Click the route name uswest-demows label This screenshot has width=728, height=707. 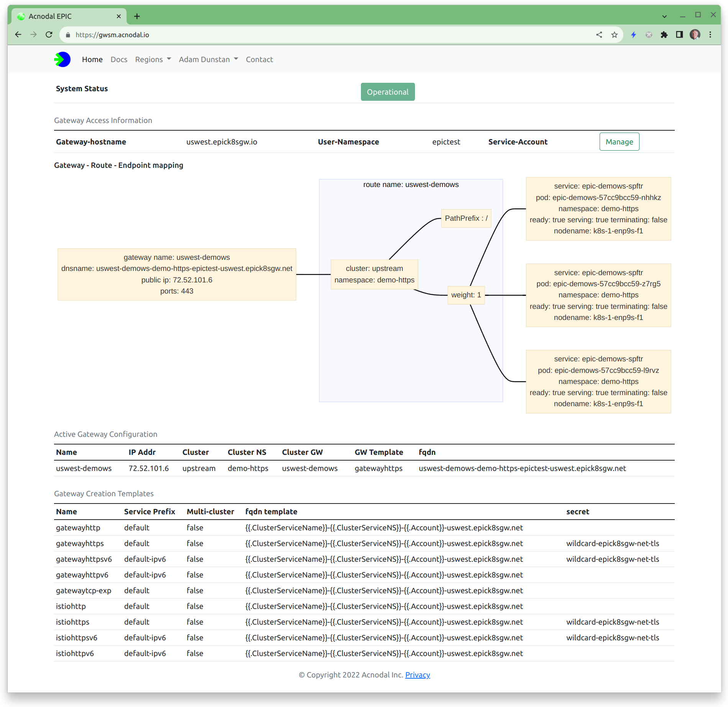[x=411, y=185]
